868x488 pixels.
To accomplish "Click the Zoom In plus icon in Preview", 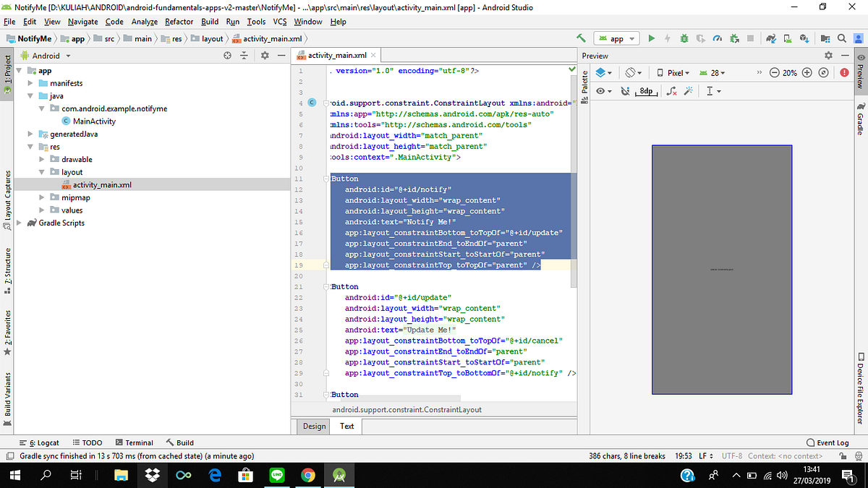I will click(807, 73).
